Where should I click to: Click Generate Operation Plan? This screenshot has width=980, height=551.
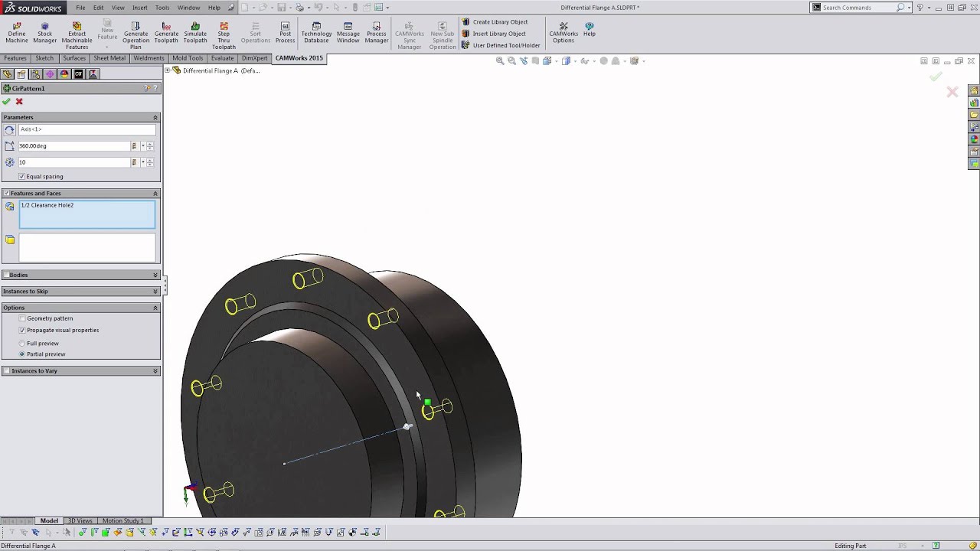tap(136, 35)
